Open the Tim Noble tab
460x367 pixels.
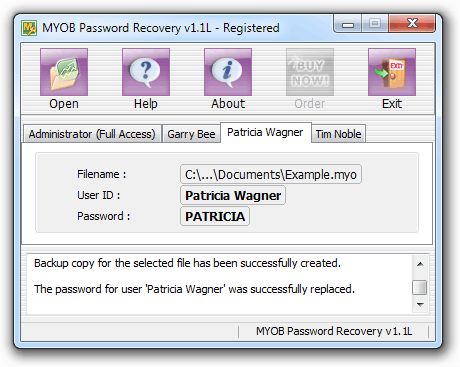click(338, 134)
